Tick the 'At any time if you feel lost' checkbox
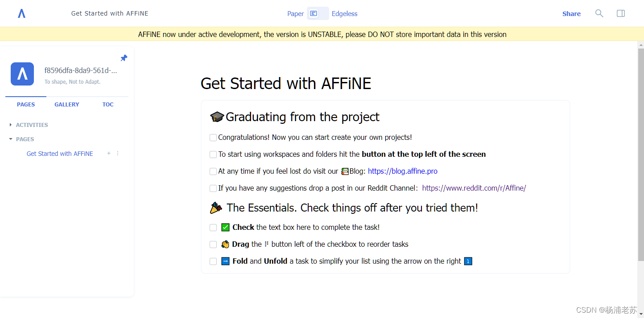Screen dimensions: 644x318 213,171
